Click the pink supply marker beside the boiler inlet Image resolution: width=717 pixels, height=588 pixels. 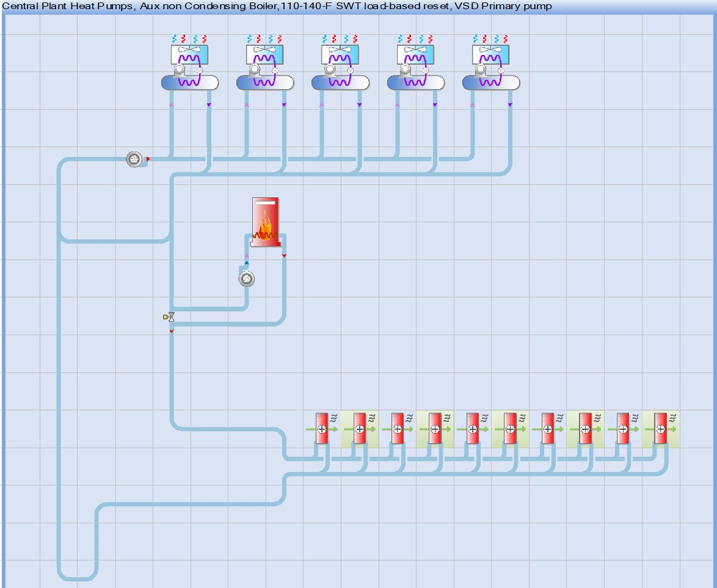coord(246,255)
